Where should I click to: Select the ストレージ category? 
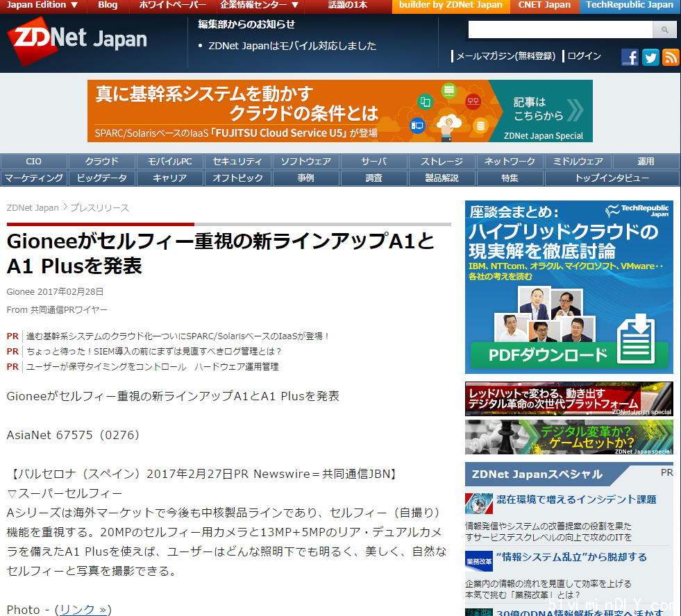point(442,162)
